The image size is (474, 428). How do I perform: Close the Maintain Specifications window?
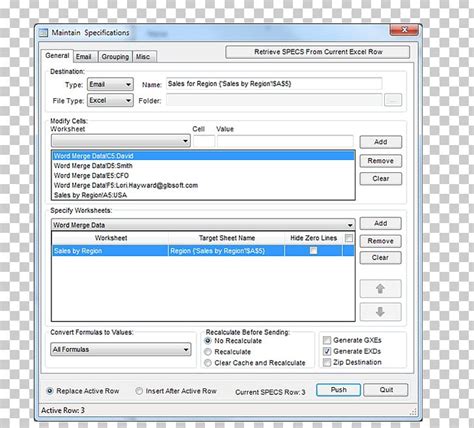pyautogui.click(x=404, y=30)
